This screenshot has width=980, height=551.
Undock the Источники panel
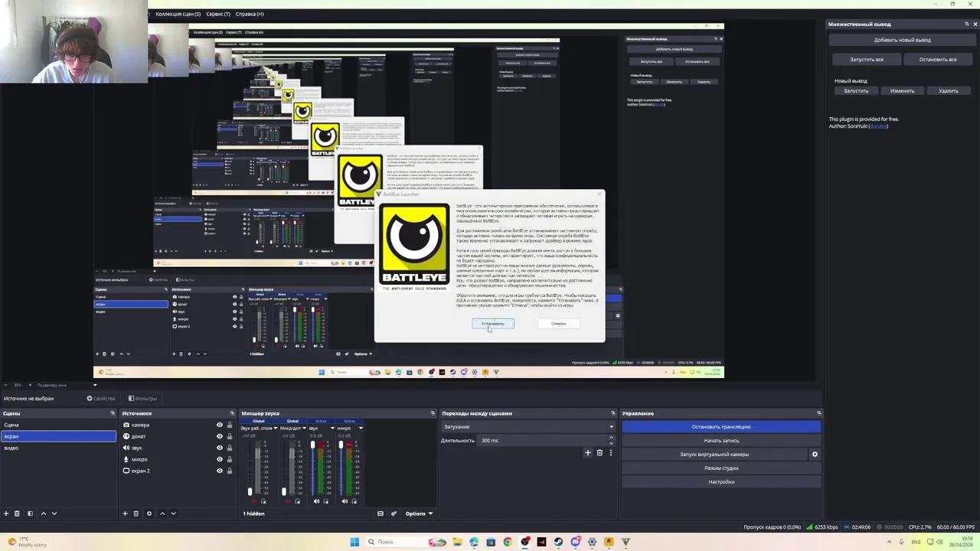point(232,413)
